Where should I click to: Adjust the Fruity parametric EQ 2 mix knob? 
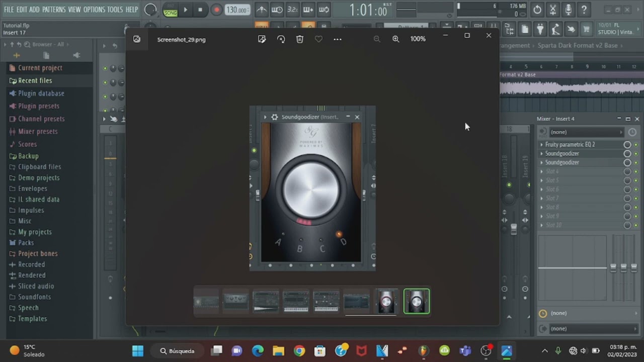click(x=627, y=145)
